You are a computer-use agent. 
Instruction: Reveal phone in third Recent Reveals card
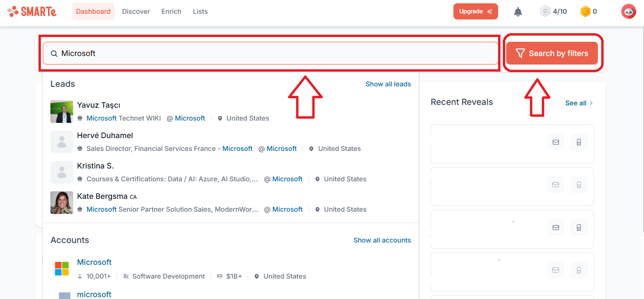(578, 227)
